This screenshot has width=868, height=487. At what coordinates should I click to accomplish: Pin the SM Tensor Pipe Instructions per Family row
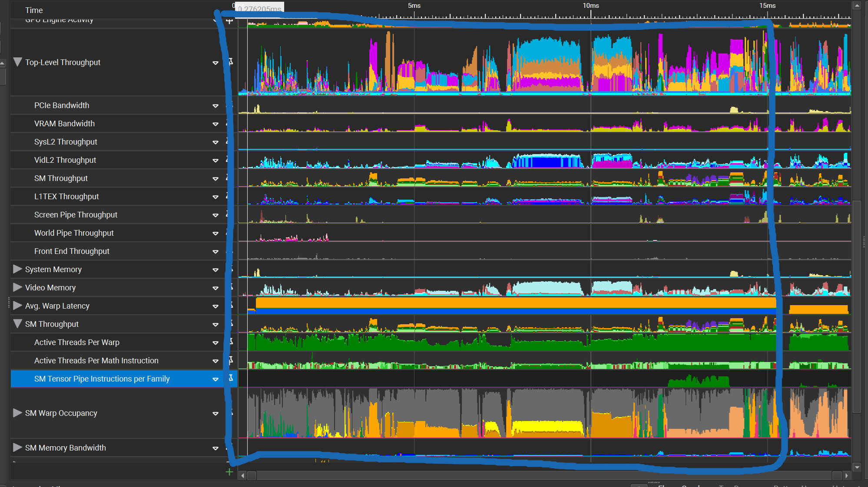coord(231,378)
